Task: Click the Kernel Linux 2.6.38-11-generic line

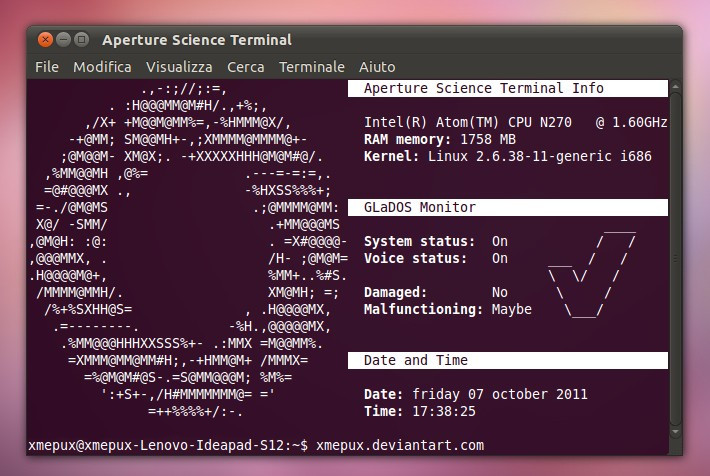Action: pos(508,156)
